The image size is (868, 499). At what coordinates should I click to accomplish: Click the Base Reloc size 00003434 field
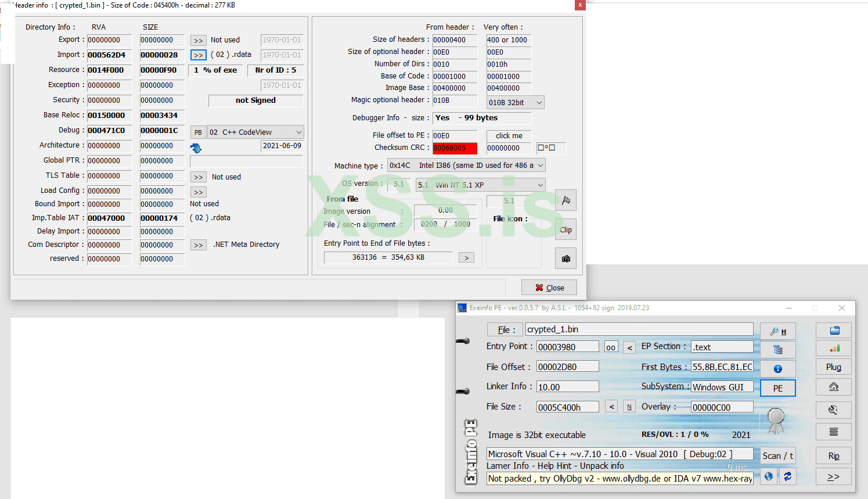coord(162,116)
